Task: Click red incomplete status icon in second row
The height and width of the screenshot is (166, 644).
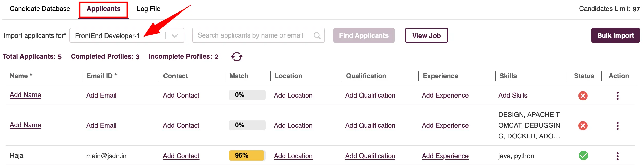Action: (x=583, y=126)
